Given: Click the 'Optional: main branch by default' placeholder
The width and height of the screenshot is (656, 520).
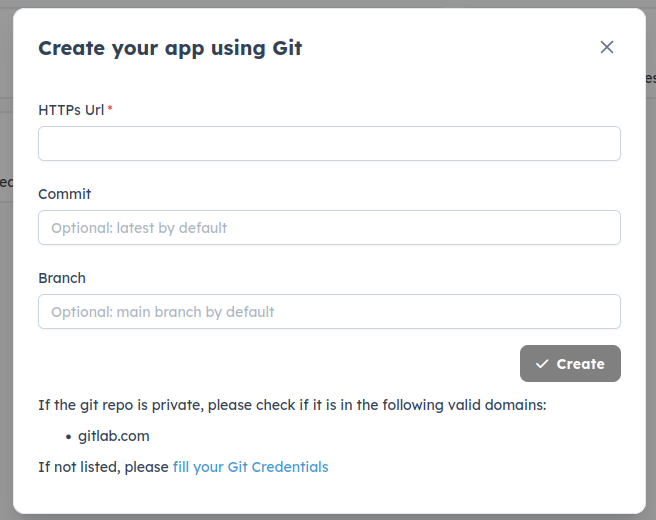Looking at the screenshot, I should [163, 312].
